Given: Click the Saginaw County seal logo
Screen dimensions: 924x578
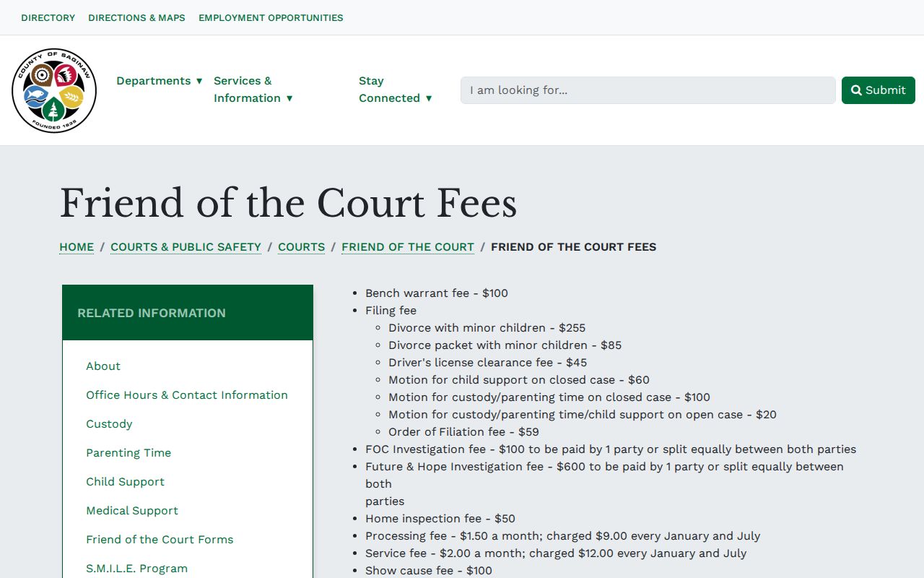Looking at the screenshot, I should [x=54, y=91].
